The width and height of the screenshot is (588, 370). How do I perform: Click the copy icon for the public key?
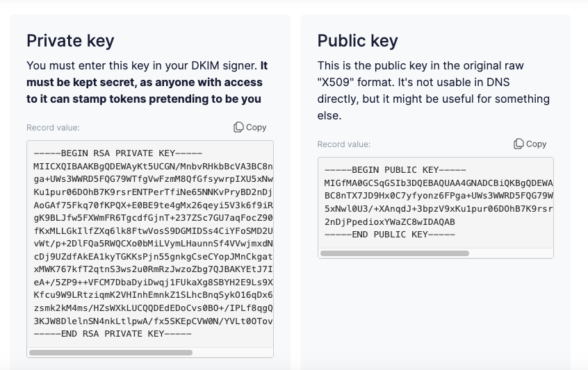(x=518, y=144)
